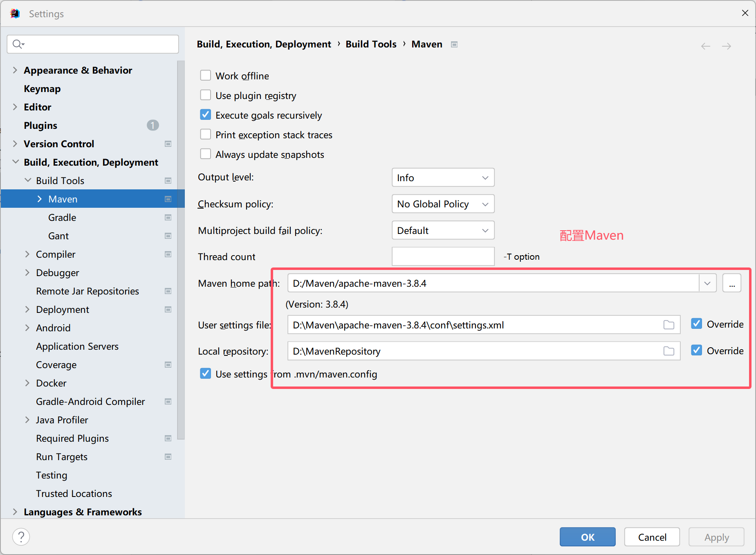Go forward with the right arrow
Screen dimensions: 756x555
click(727, 46)
